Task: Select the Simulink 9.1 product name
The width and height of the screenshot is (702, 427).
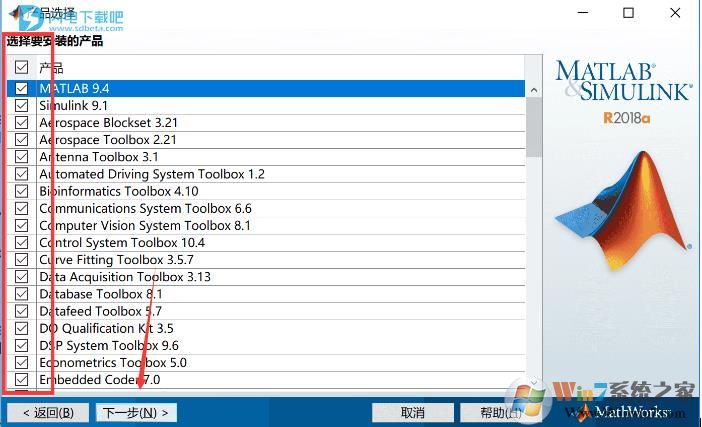Action: [x=73, y=106]
